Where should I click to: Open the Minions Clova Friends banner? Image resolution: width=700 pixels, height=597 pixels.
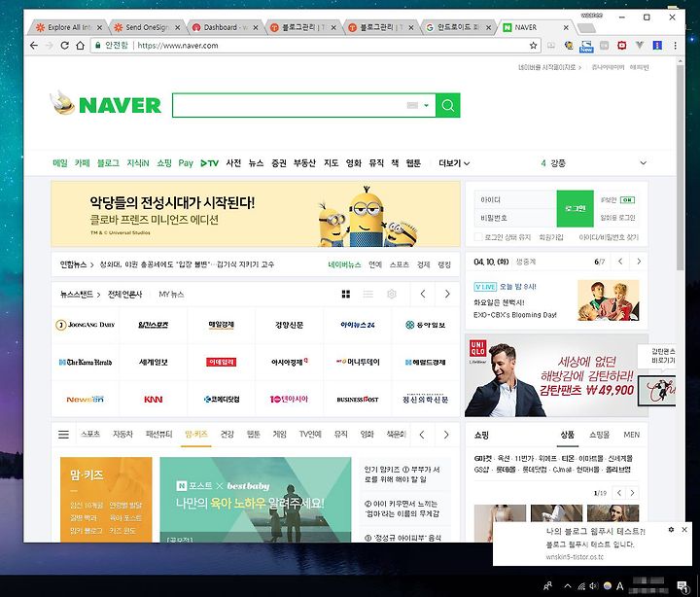256,214
